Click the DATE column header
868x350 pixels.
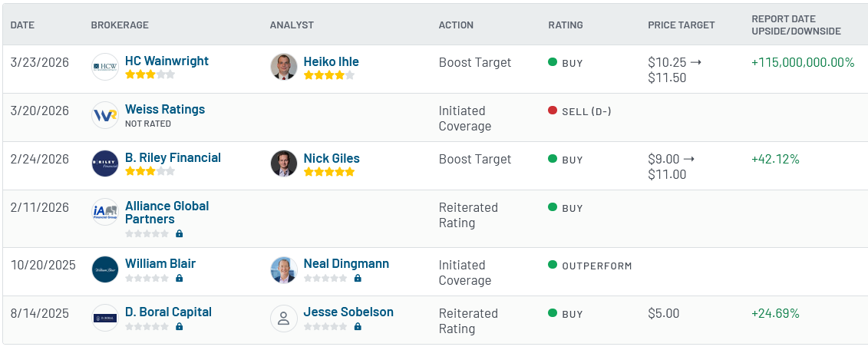23,25
